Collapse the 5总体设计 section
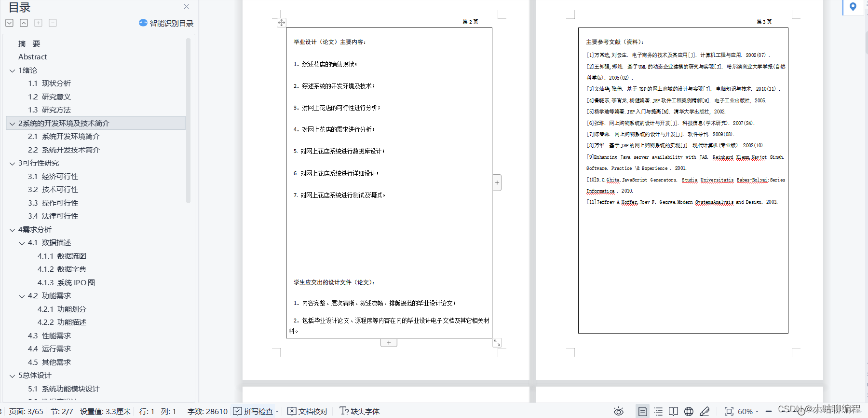This screenshot has width=868, height=418. (x=12, y=376)
